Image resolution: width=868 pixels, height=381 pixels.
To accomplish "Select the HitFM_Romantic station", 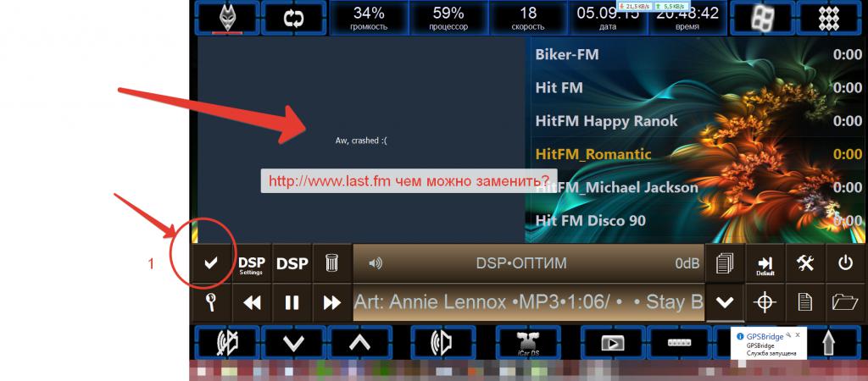I will pos(698,154).
